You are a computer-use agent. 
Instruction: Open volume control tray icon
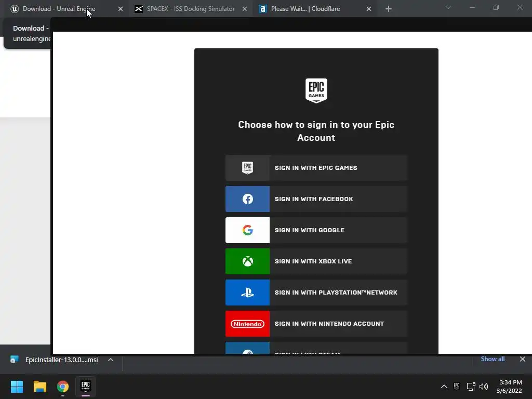click(484, 387)
